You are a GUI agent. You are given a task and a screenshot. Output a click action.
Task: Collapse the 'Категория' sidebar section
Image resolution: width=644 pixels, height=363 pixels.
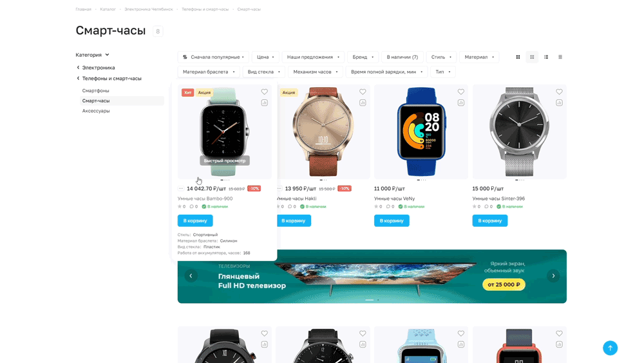click(92, 55)
